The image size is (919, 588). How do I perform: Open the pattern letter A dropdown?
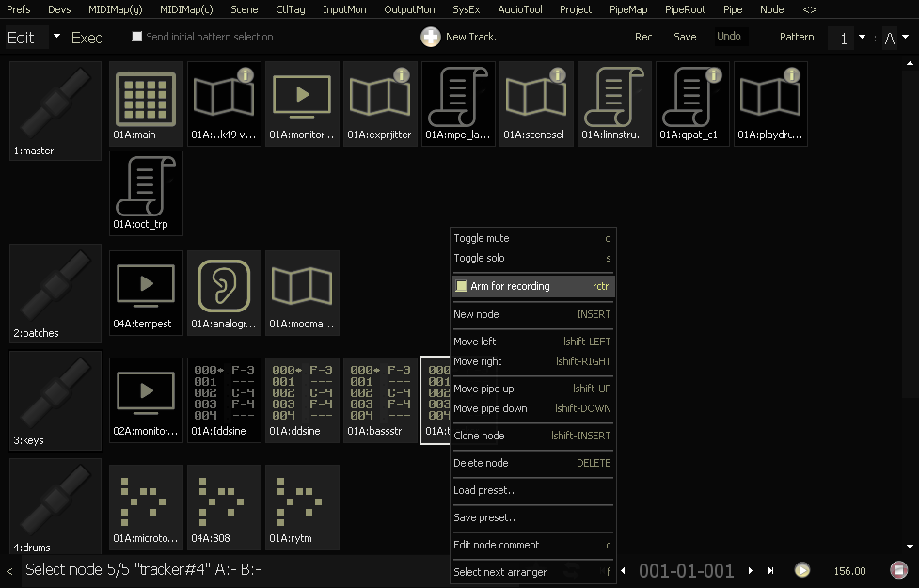[x=905, y=38]
